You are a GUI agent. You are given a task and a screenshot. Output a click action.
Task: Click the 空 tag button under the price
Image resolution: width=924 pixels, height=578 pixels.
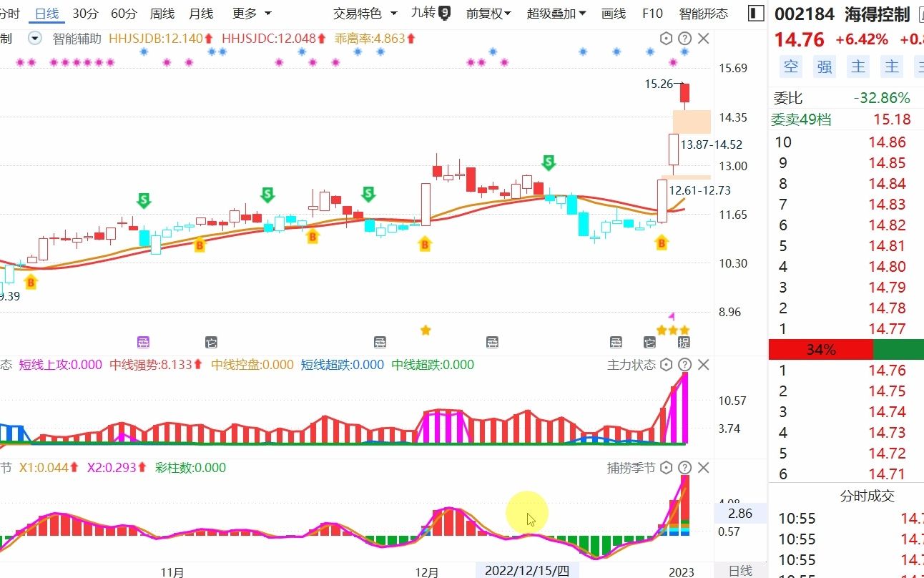(x=790, y=67)
